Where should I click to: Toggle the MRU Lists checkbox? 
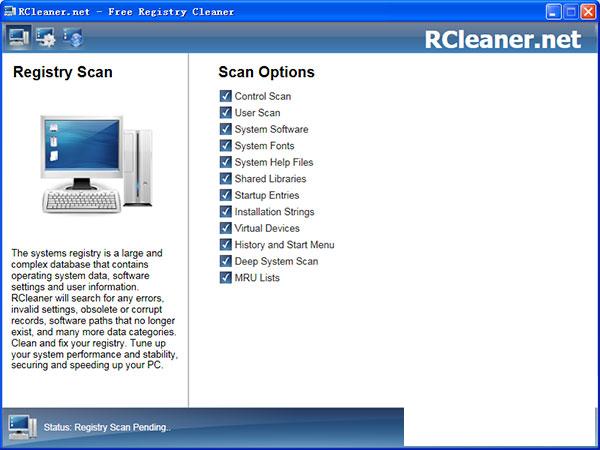pyautogui.click(x=225, y=277)
